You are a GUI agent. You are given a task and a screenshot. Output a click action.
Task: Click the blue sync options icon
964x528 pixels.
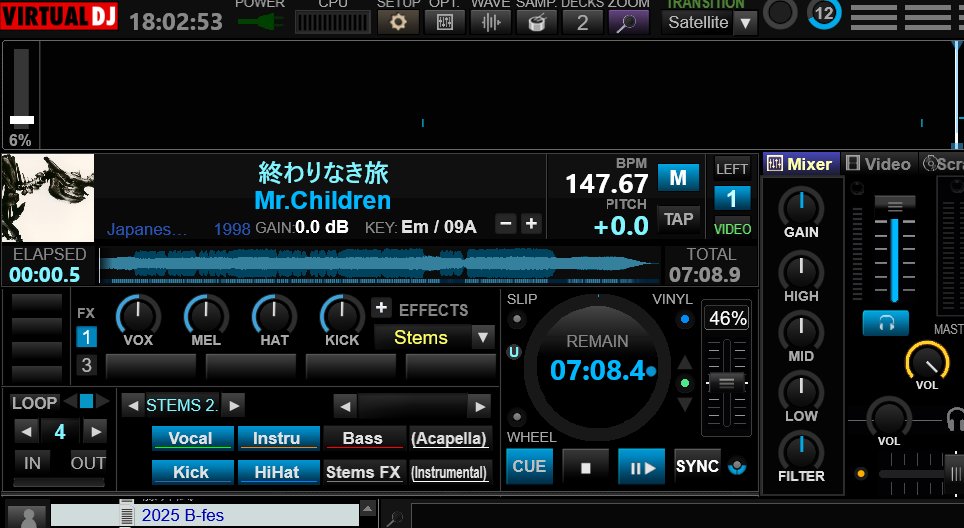pyautogui.click(x=737, y=467)
